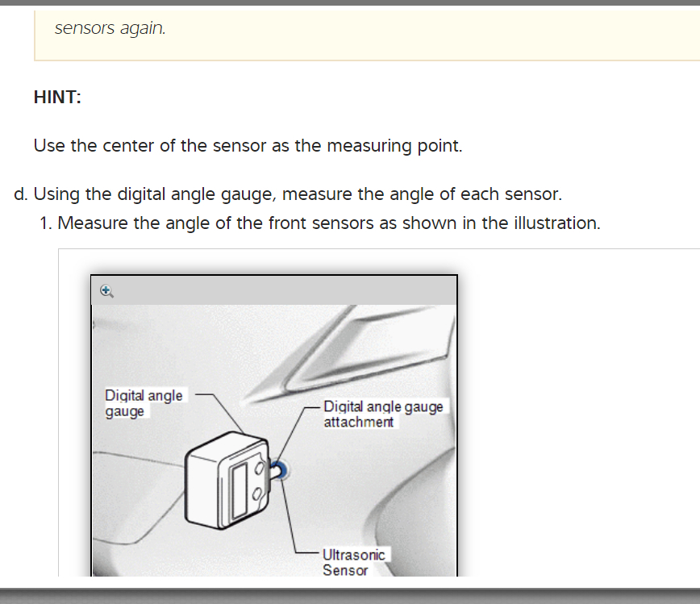Click sub-step 1 about the front sensors
Screen dimensions: 700x604
point(319,223)
